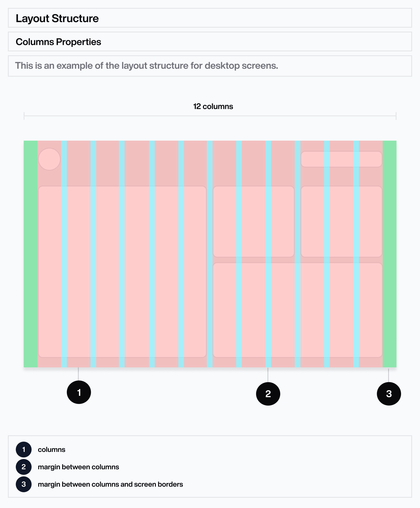The width and height of the screenshot is (420, 508).
Task: Click the black number 3 callout marker
Action: tap(389, 394)
